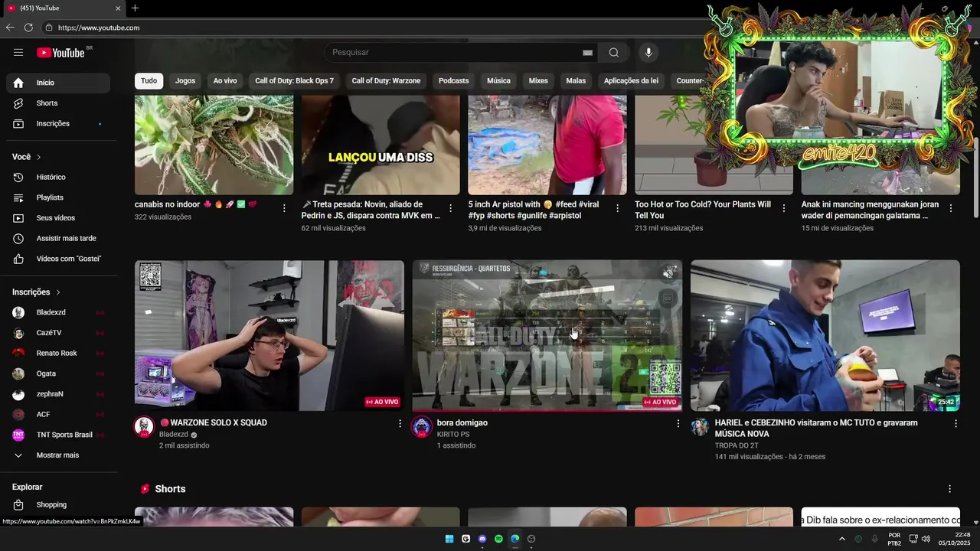The width and height of the screenshot is (980, 551).
Task: Open Inscrições in the sidebar
Action: (x=58, y=123)
